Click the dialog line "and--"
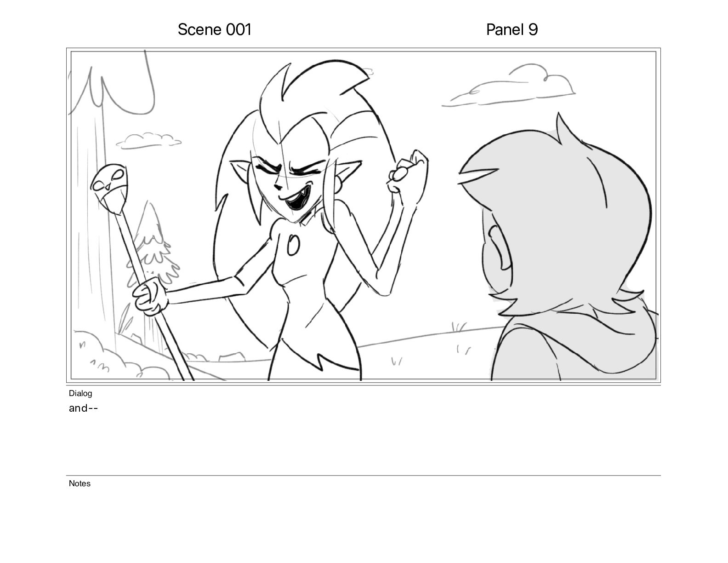The image size is (728, 563). click(x=84, y=408)
